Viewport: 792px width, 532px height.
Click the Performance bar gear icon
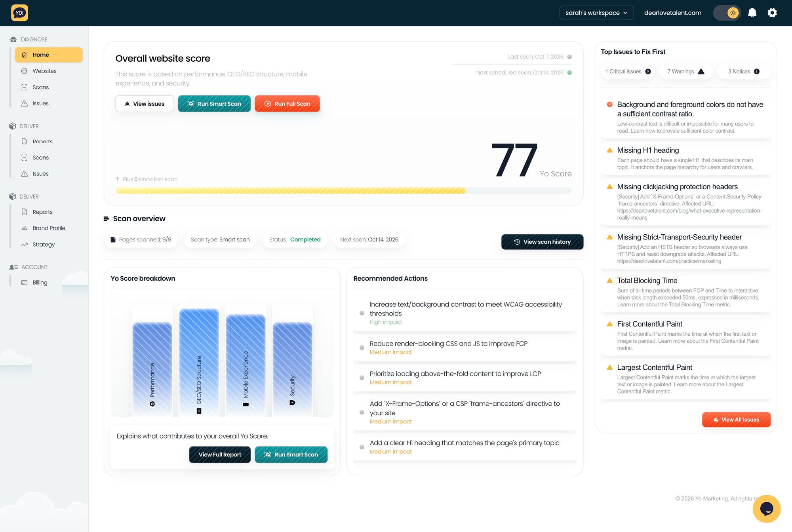pos(152,404)
